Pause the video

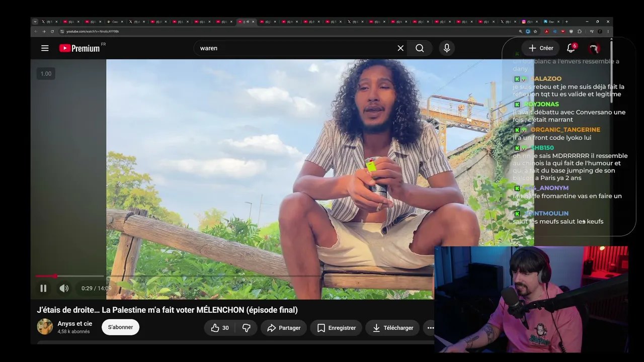(x=43, y=288)
